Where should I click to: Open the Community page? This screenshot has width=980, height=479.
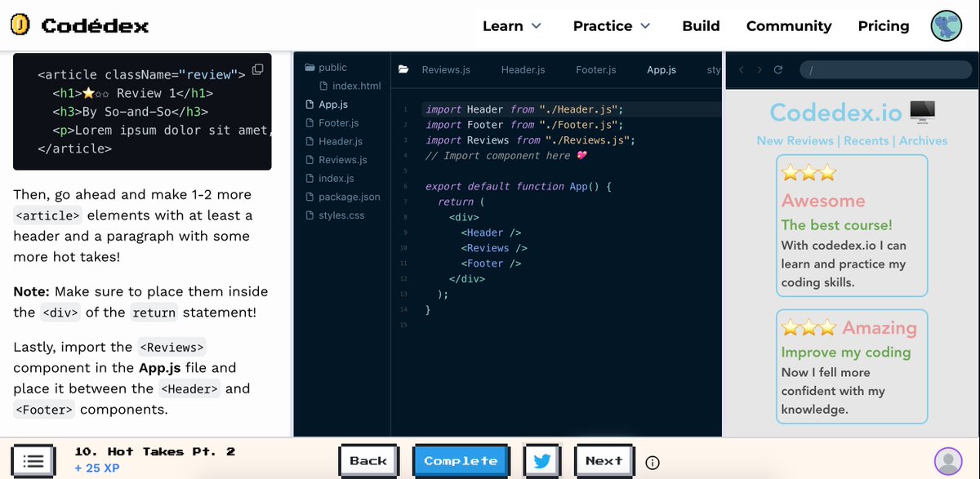[789, 26]
